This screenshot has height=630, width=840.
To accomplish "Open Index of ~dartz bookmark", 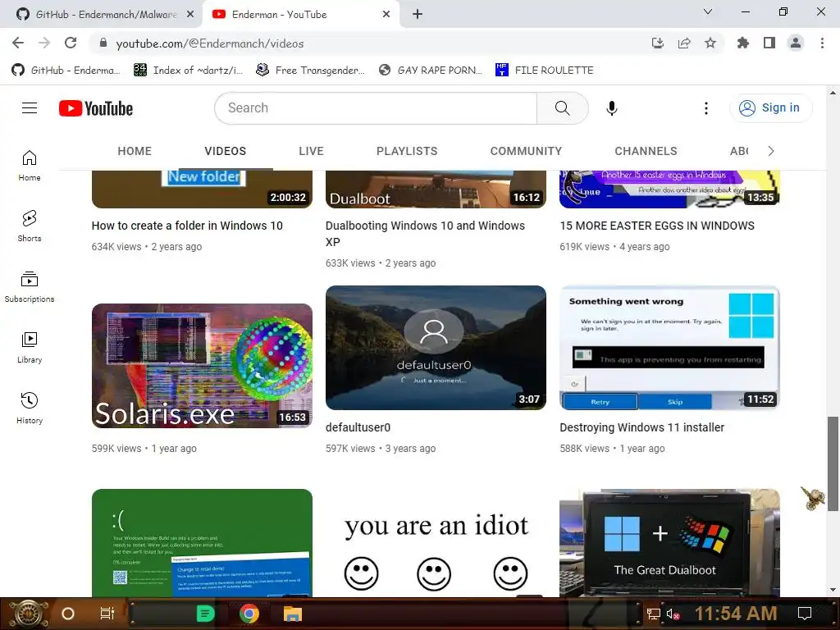I will pyautogui.click(x=188, y=71).
